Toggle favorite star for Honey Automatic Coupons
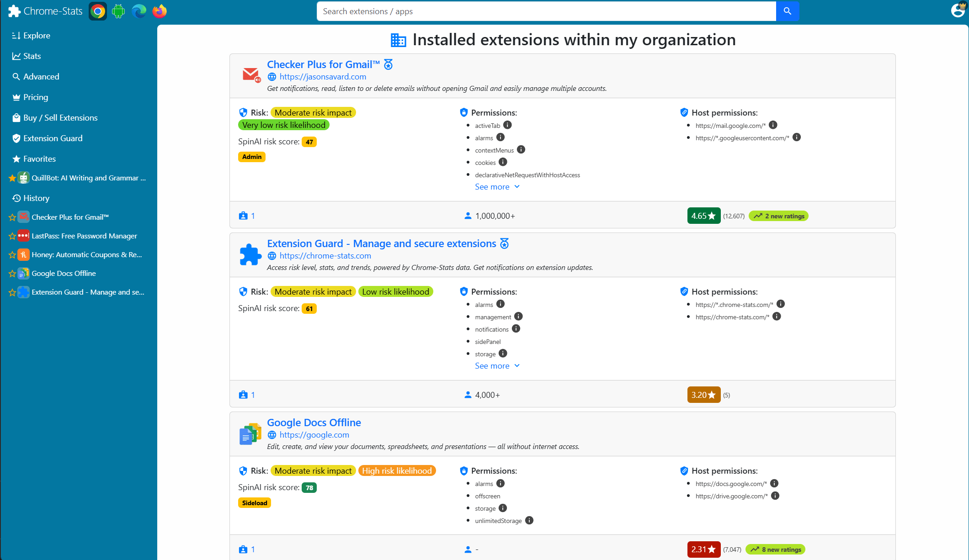969x560 pixels. point(12,255)
